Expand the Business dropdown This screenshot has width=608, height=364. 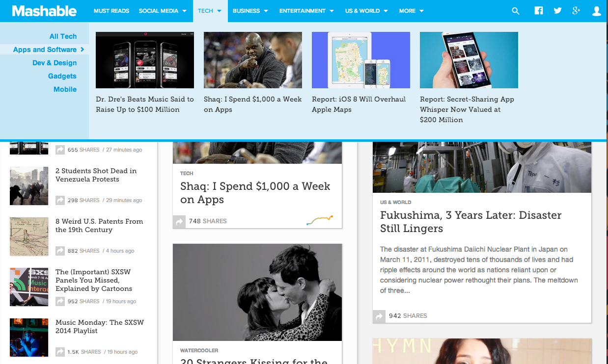coord(250,11)
